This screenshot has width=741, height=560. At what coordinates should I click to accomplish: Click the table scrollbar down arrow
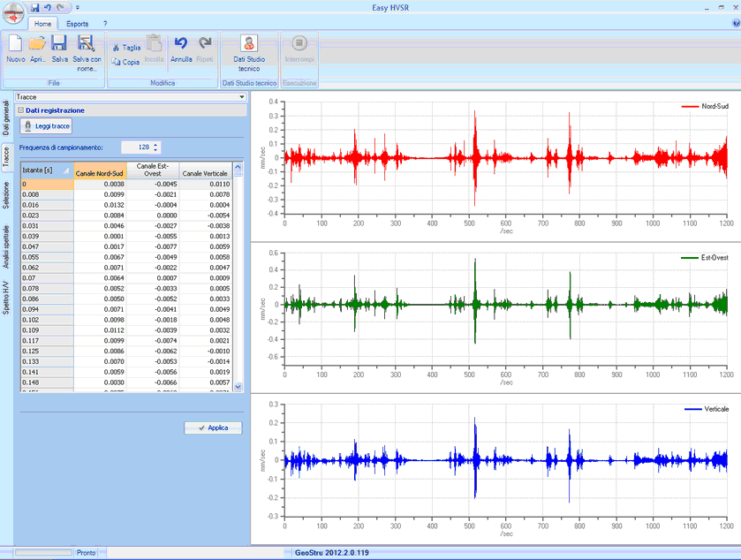click(238, 387)
